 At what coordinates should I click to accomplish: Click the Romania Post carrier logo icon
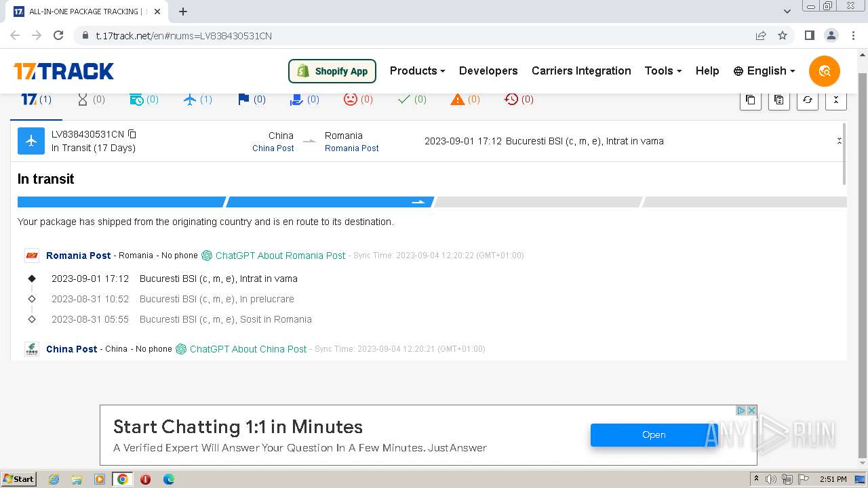pyautogui.click(x=32, y=256)
